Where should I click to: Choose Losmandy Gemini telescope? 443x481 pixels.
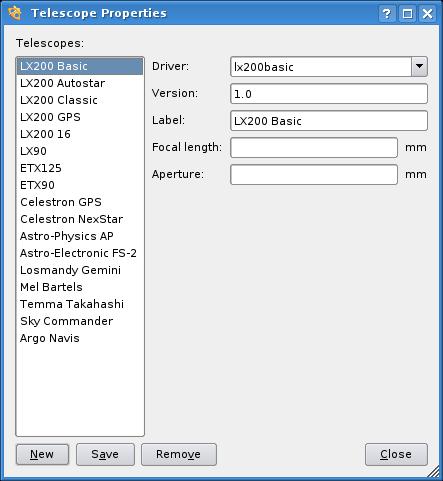80,270
